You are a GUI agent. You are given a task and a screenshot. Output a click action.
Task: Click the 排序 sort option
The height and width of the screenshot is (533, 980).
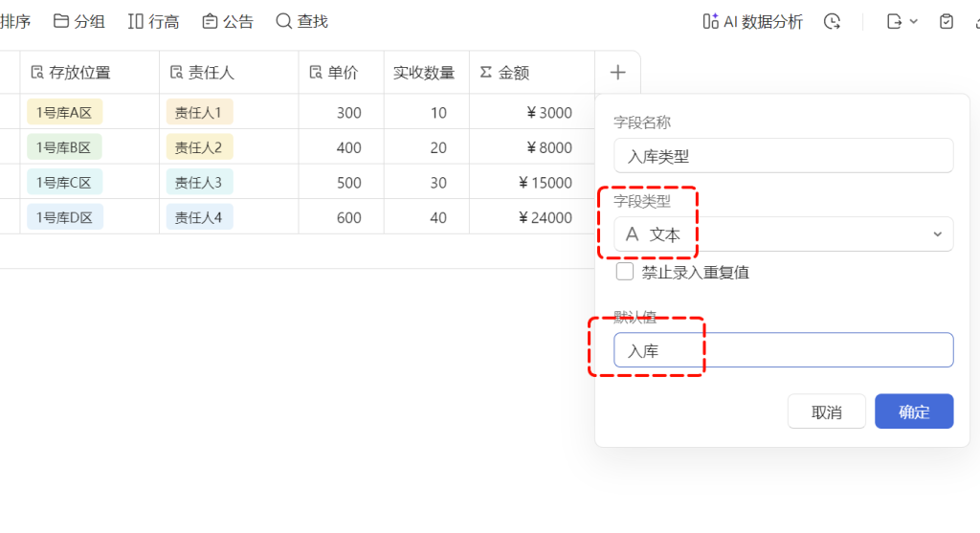tap(15, 21)
